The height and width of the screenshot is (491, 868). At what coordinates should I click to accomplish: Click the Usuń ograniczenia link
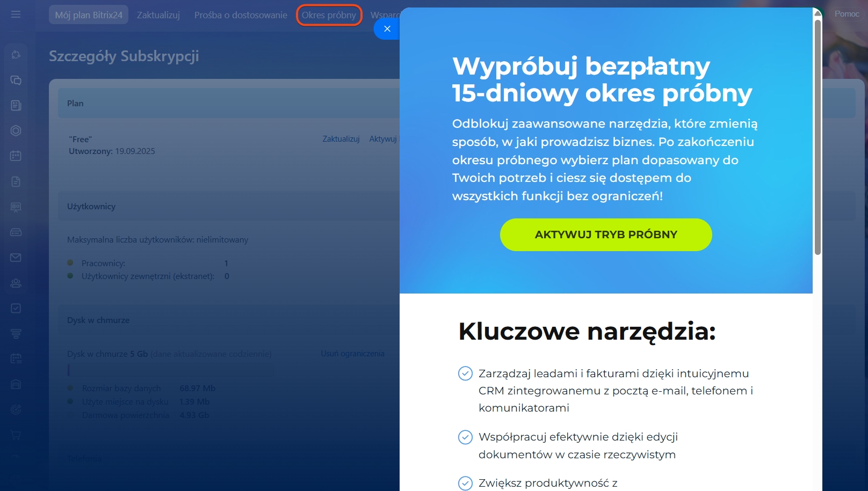coord(353,354)
